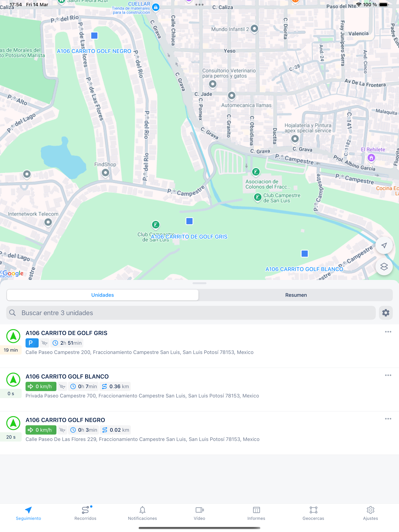Open unit list settings gear
Image resolution: width=399 pixels, height=532 pixels.
tap(385, 313)
